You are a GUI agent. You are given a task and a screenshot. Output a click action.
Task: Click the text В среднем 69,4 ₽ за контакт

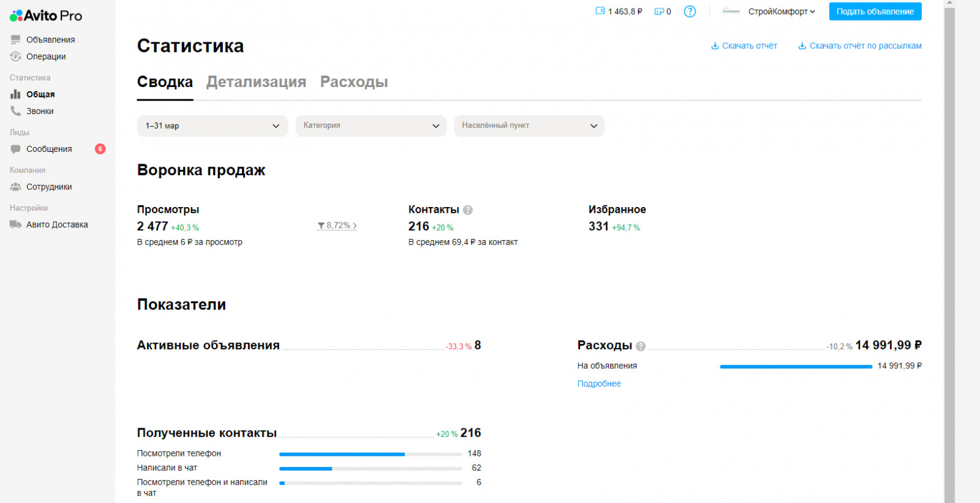coord(463,242)
